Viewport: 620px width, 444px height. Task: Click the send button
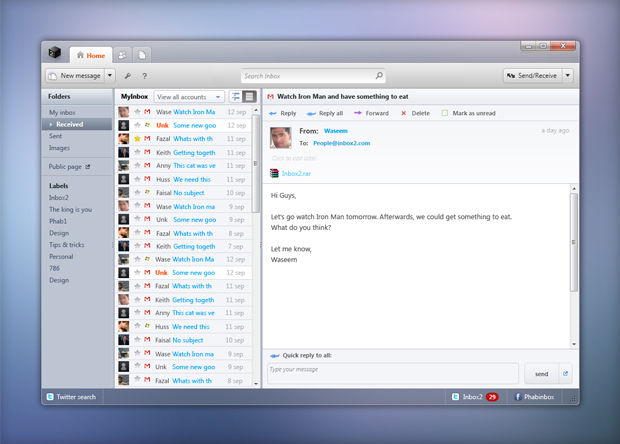[x=542, y=374]
